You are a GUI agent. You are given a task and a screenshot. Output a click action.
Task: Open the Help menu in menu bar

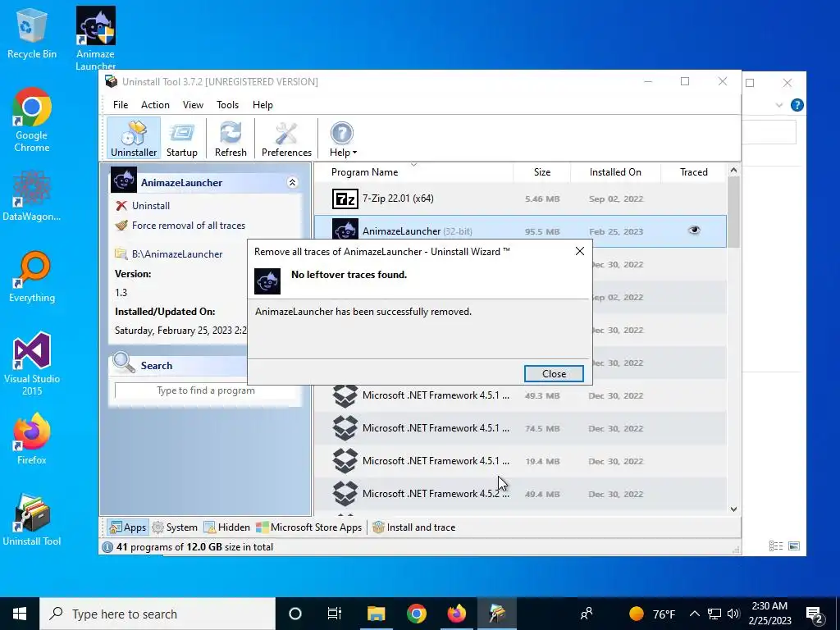point(262,105)
